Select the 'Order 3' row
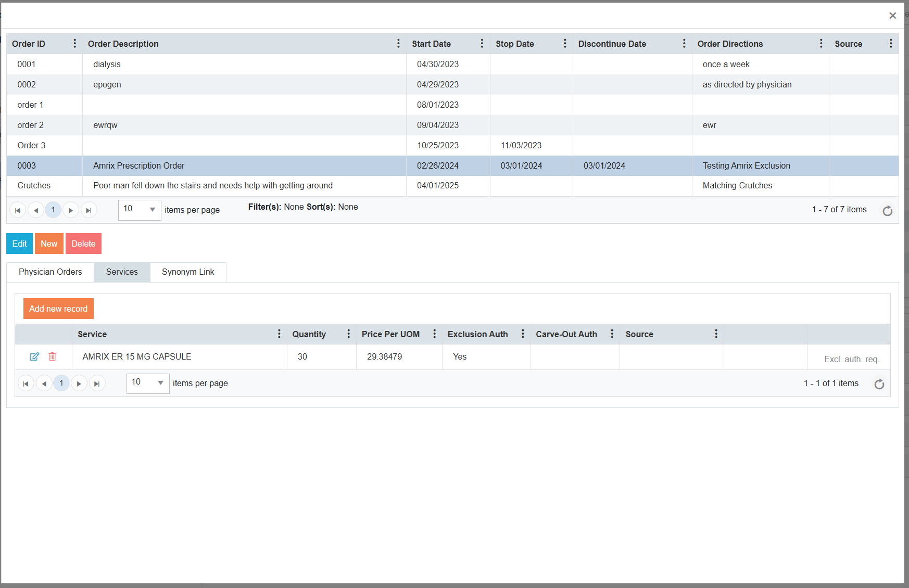 click(x=452, y=145)
